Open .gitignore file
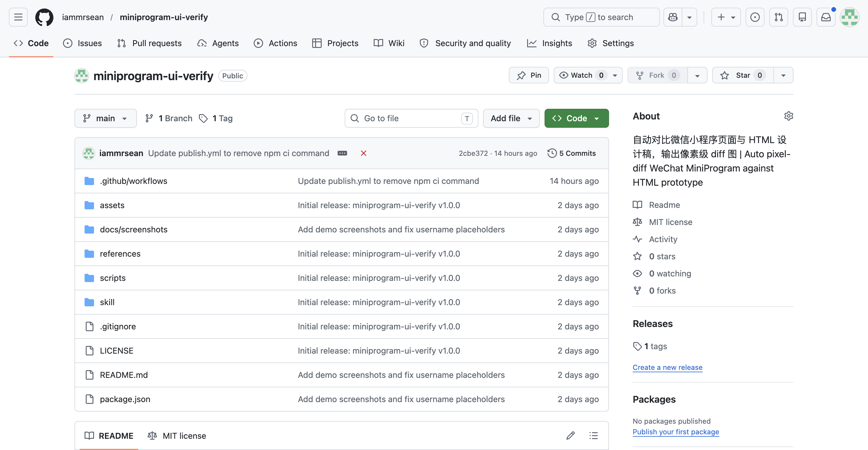The width and height of the screenshot is (868, 450). (118, 326)
